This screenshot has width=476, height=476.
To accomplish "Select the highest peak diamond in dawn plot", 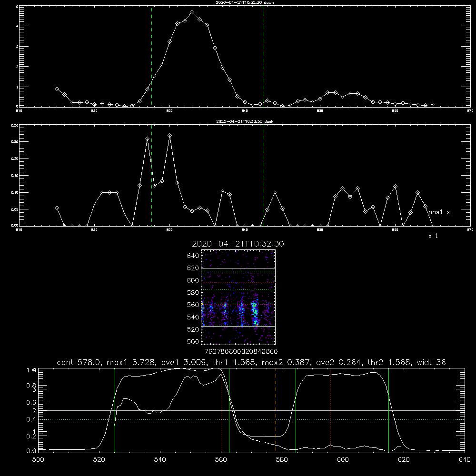I will click(x=192, y=12).
